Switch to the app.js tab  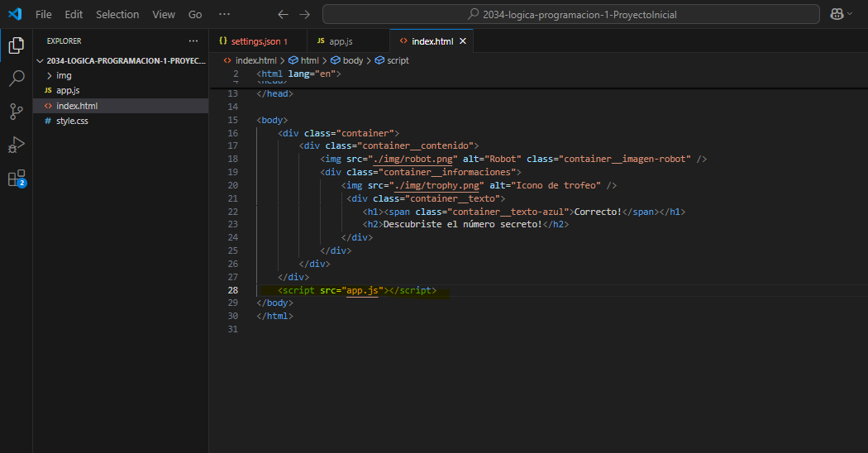coord(348,41)
